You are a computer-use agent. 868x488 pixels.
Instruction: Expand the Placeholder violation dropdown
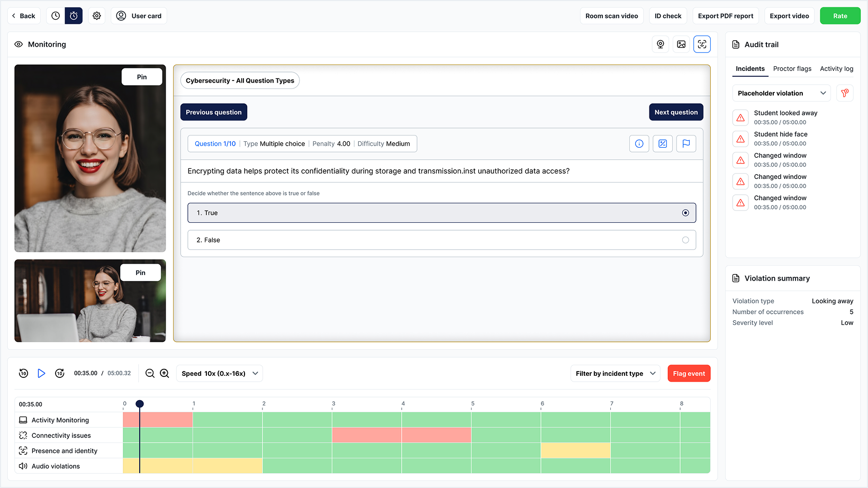point(781,93)
